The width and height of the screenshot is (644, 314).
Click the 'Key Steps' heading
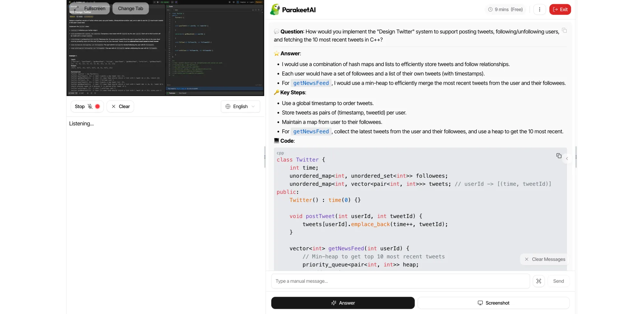point(293,92)
